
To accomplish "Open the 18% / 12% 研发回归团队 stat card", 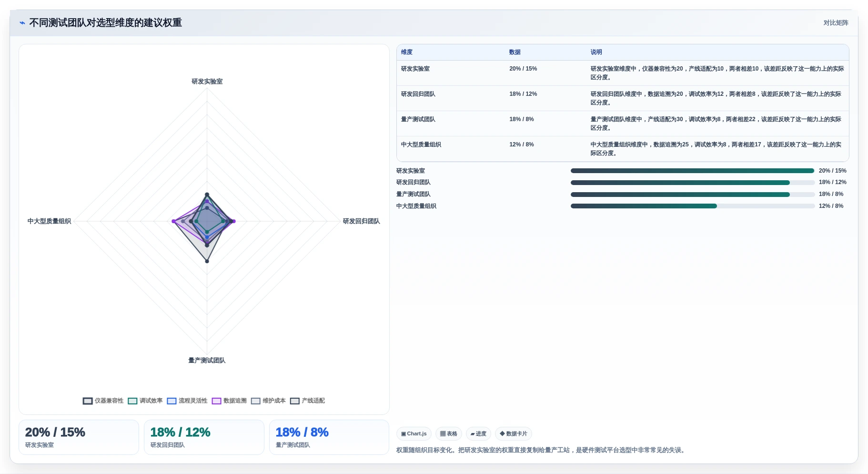I will click(x=204, y=437).
